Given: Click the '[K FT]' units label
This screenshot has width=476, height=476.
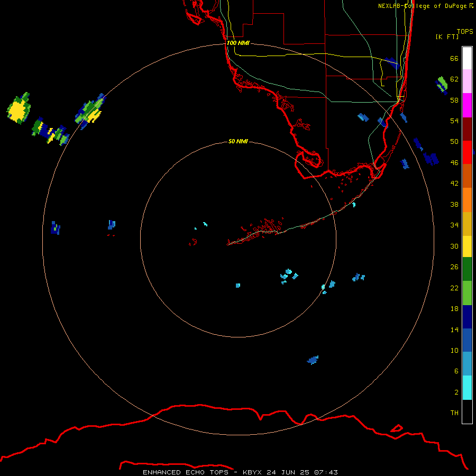Looking at the screenshot, I should point(447,36).
